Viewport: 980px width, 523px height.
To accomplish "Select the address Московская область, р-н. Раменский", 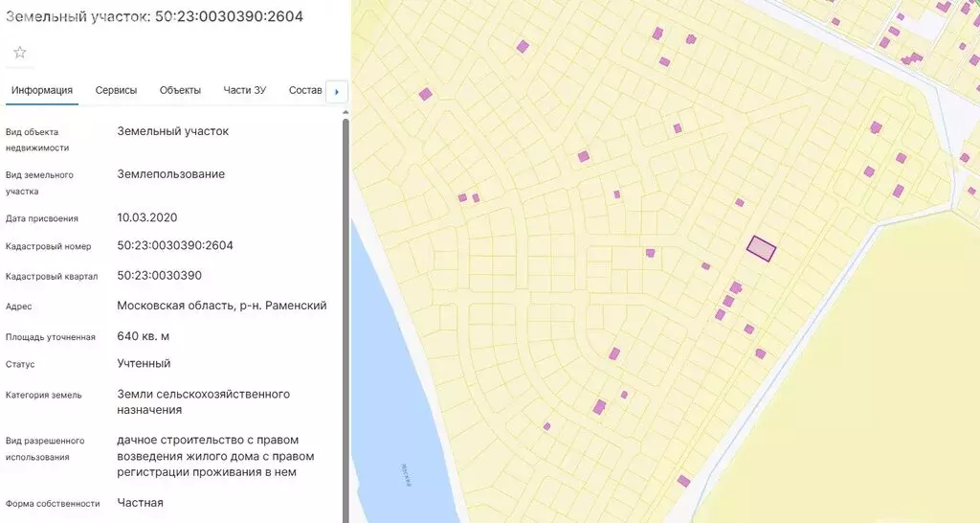I will pyautogui.click(x=222, y=306).
